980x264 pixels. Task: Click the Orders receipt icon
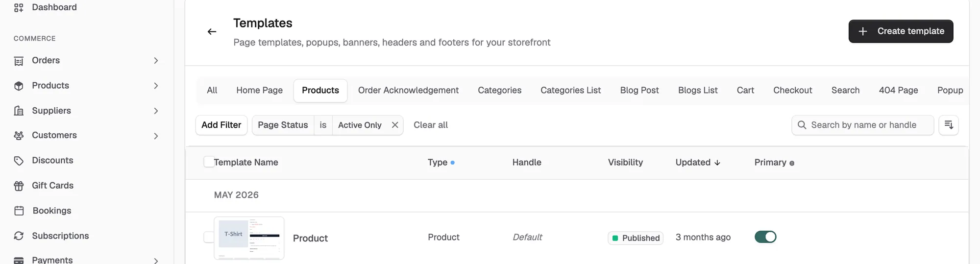coord(19,61)
